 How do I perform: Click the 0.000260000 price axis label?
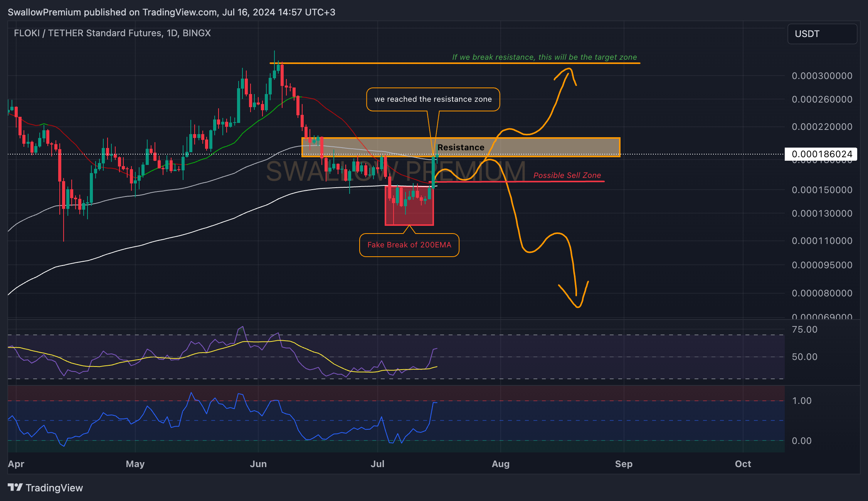tap(822, 99)
